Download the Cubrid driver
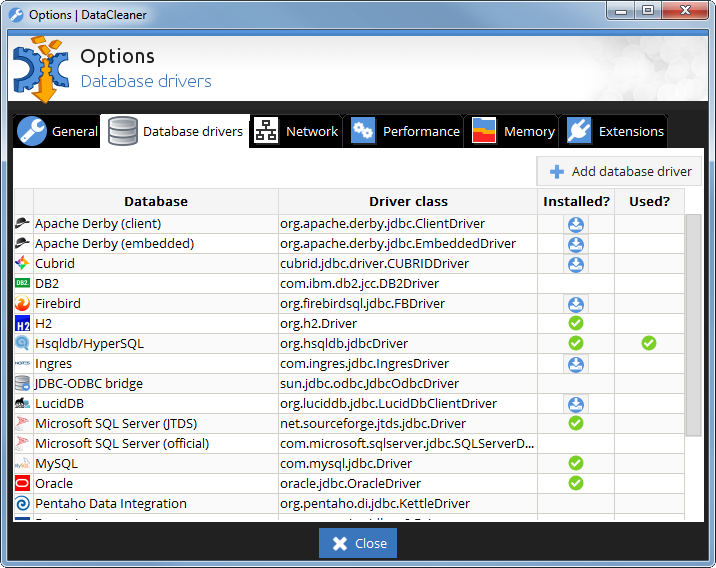Viewport: 716px width, 568px height. 576,264
